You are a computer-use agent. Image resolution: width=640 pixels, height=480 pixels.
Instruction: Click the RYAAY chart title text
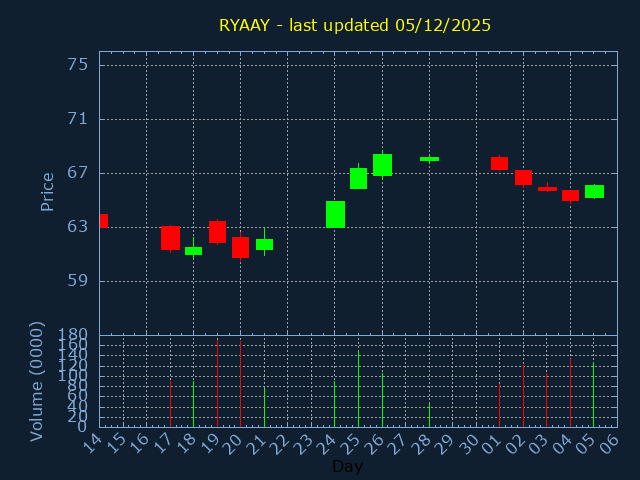[x=355, y=25]
